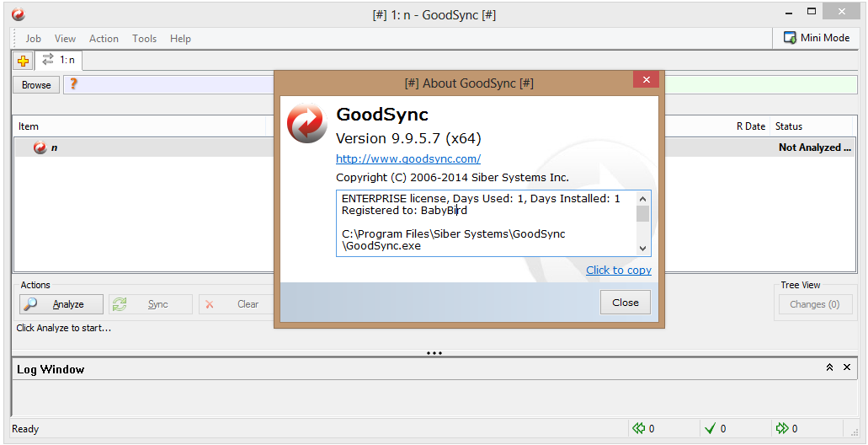Click the GoodSync title bar app icon
This screenshot has height=445, width=868.
[19, 15]
